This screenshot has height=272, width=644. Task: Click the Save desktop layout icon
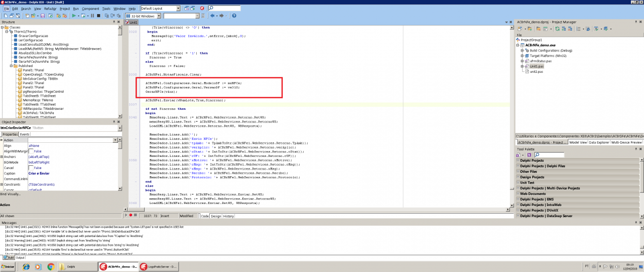[186, 8]
